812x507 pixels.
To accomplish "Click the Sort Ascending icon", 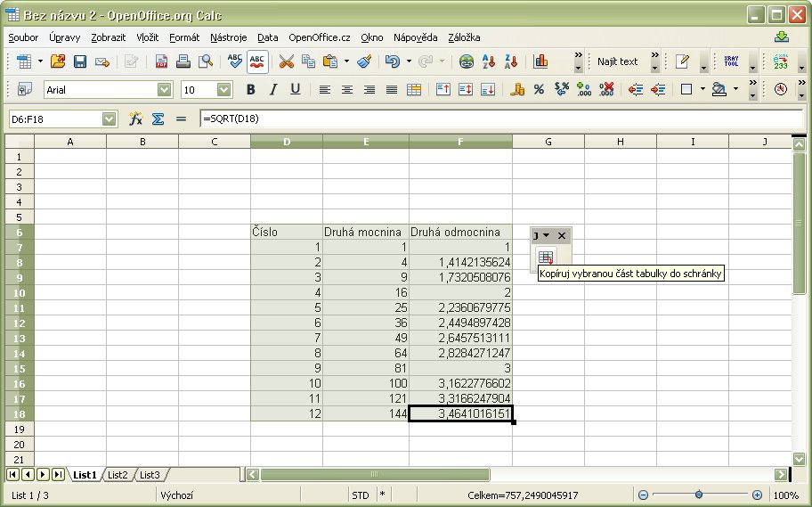I will 488,61.
